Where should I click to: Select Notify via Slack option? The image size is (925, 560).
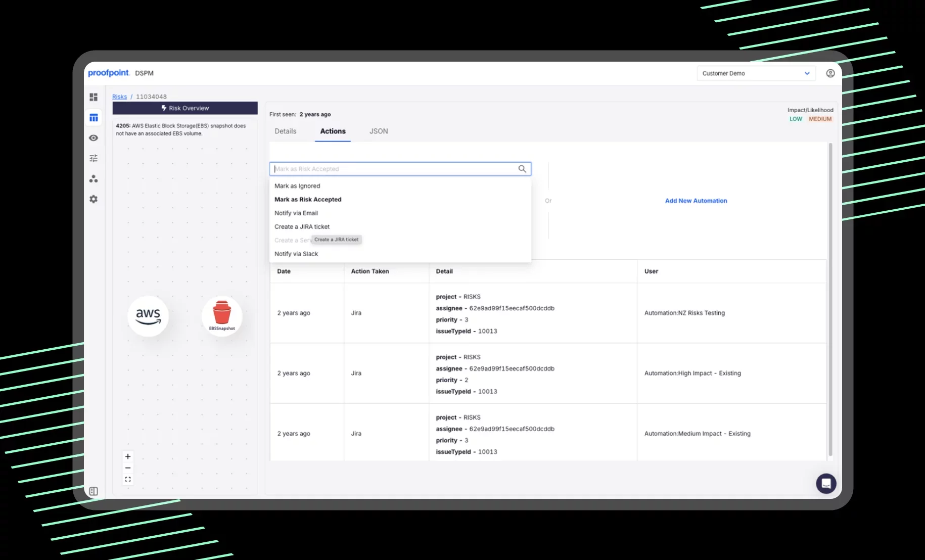click(x=296, y=254)
